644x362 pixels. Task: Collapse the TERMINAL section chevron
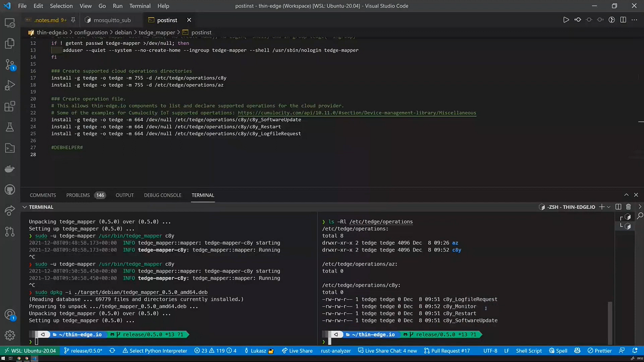click(x=24, y=207)
